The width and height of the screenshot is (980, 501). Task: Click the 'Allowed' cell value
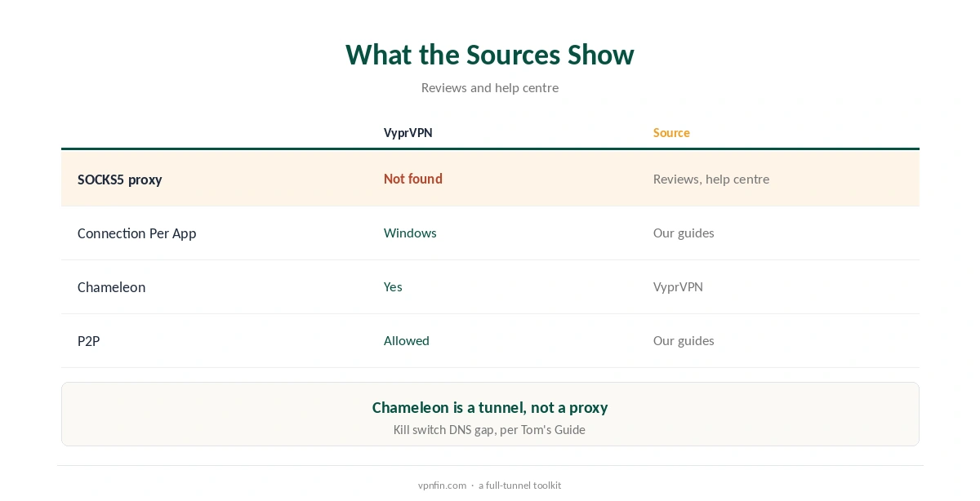click(x=407, y=340)
